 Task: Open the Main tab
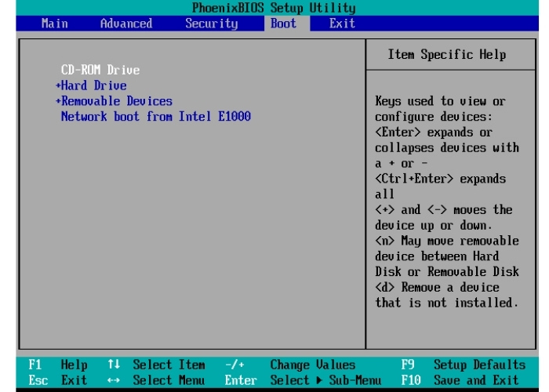click(x=54, y=24)
